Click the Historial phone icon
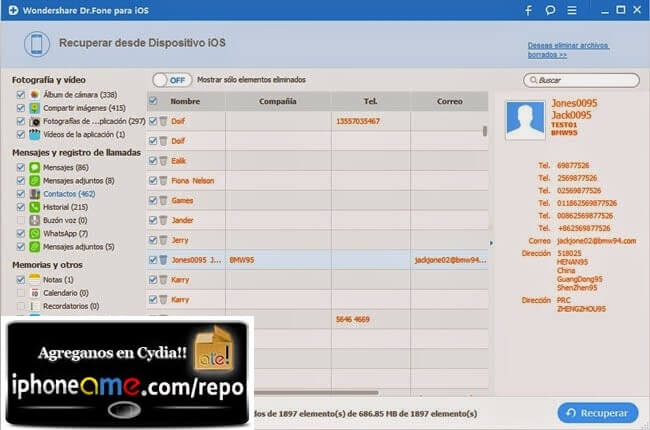The height and width of the screenshot is (430, 650). (34, 207)
